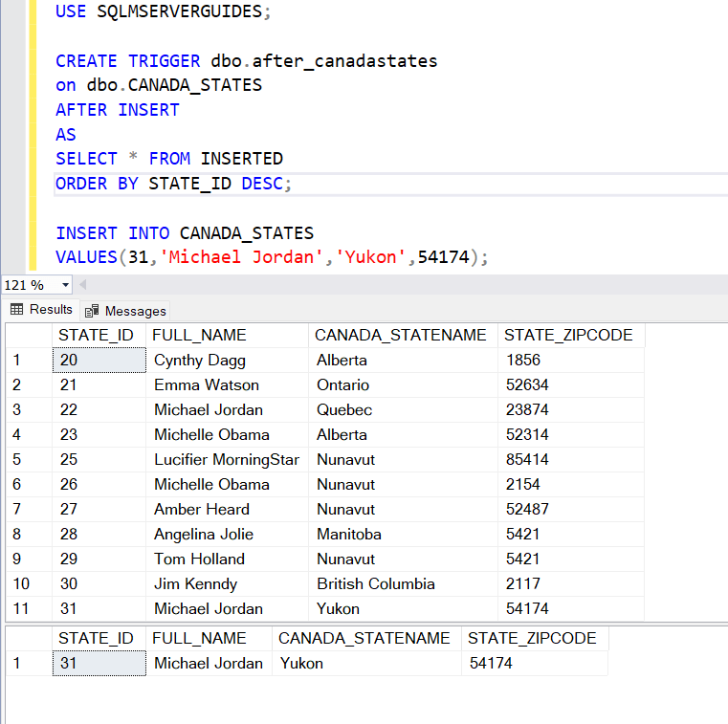Click the CREATE TRIGGER line in editor
728x724 pixels.
(246, 61)
